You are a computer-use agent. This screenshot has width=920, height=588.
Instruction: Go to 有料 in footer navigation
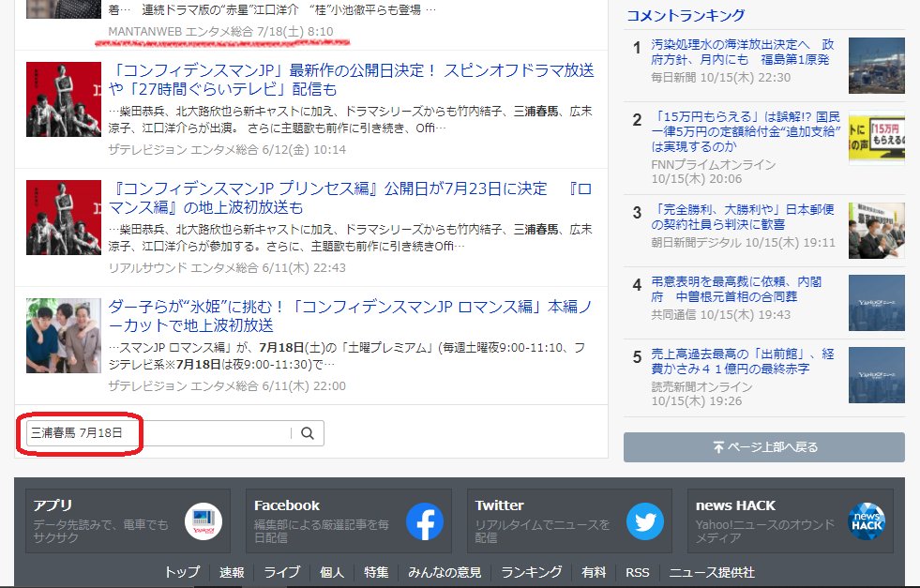pyautogui.click(x=594, y=572)
